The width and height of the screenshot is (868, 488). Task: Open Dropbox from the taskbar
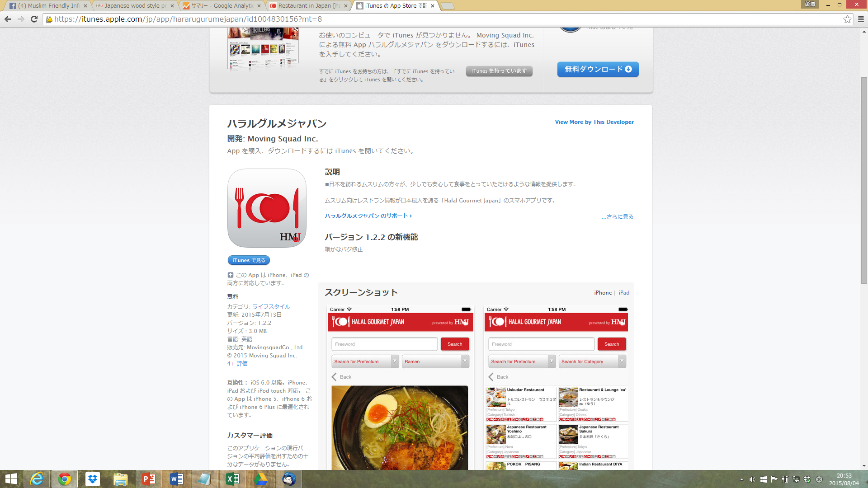coord(92,479)
